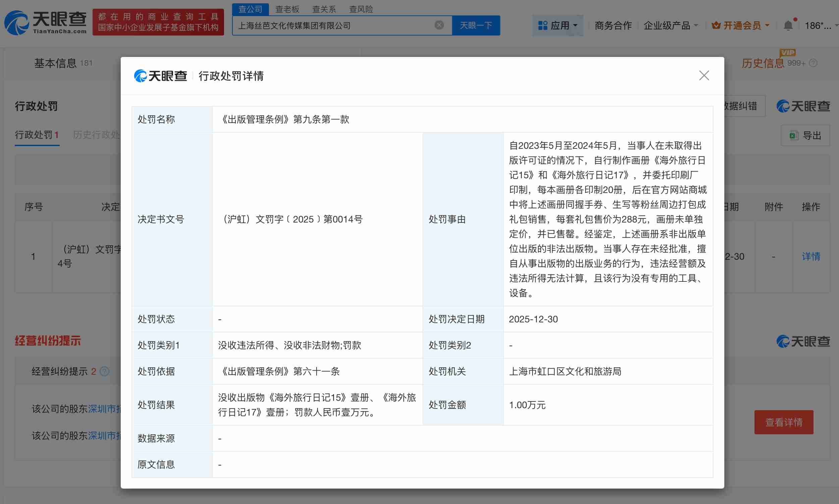
Task: Click inside the company search input field
Action: (x=340, y=25)
